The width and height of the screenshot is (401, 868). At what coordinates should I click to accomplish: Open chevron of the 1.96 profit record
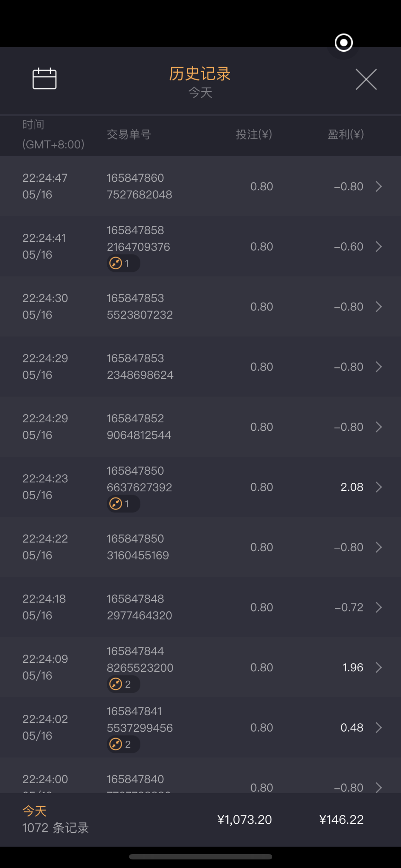[x=379, y=667]
